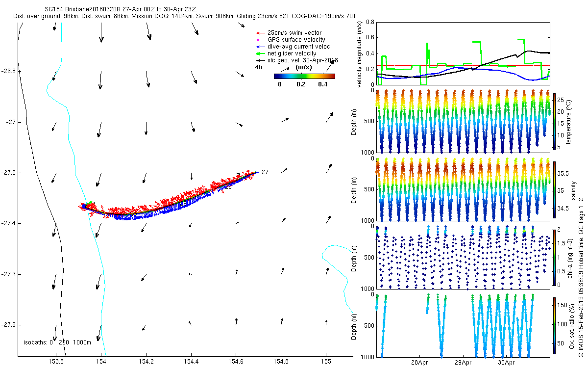
Task: Click the 30Apr tick label on time axis
Action: click(506, 364)
